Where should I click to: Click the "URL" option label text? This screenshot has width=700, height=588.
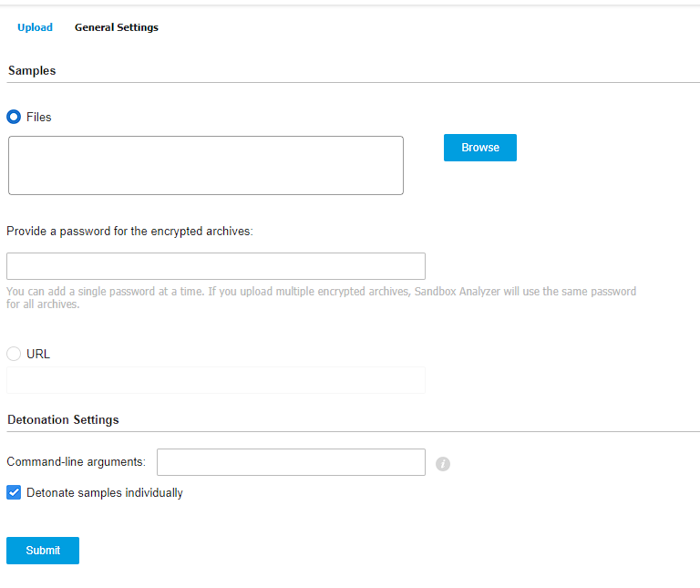click(38, 354)
